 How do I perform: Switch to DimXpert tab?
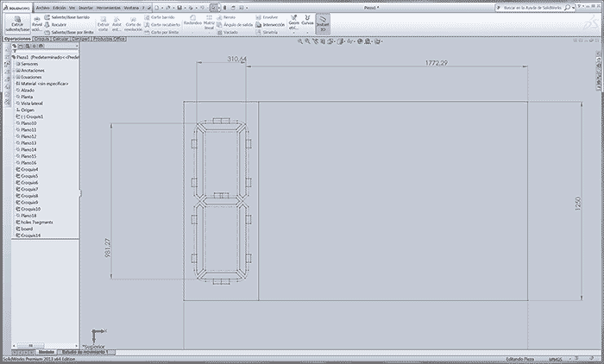click(80, 39)
